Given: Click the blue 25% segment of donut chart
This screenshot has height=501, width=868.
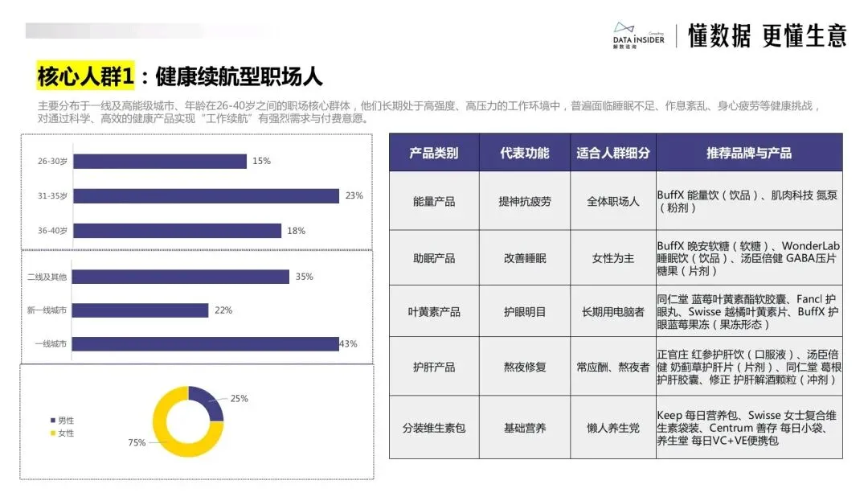Looking at the screenshot, I should click(208, 402).
